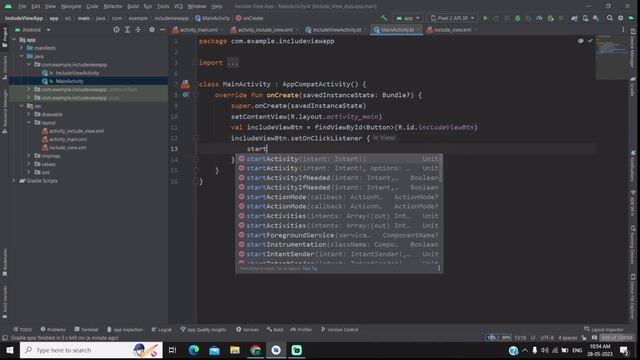Screen dimensions: 640x360
Task: Open the File menu
Action: coord(22,7)
